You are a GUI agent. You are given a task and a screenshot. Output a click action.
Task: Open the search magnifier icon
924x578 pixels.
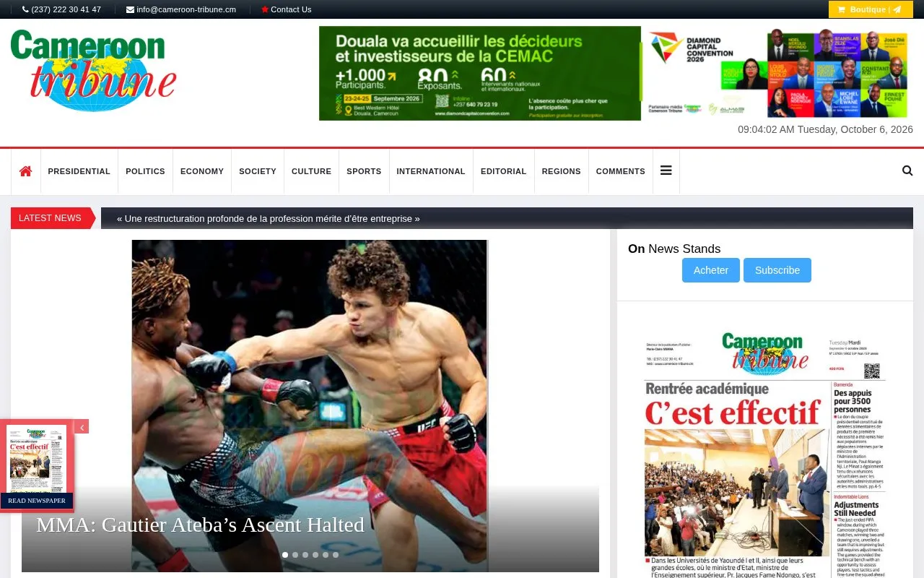[x=907, y=171]
